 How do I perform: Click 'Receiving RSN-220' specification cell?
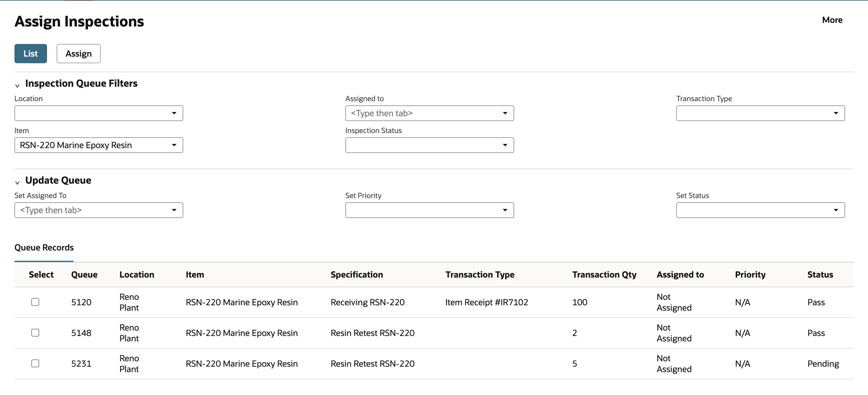click(367, 302)
